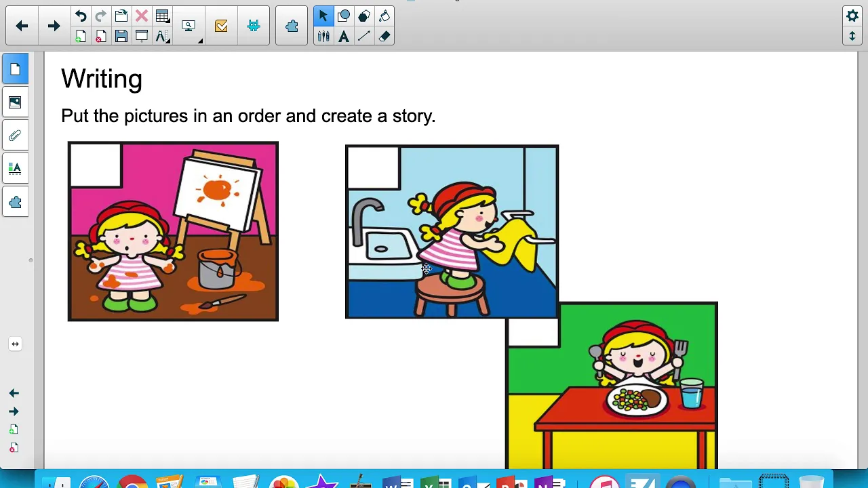
Task: Select the Pens tool
Action: [x=323, y=36]
